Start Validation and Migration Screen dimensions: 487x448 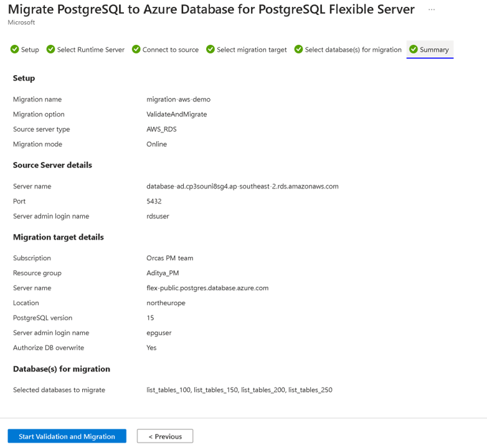(x=67, y=436)
